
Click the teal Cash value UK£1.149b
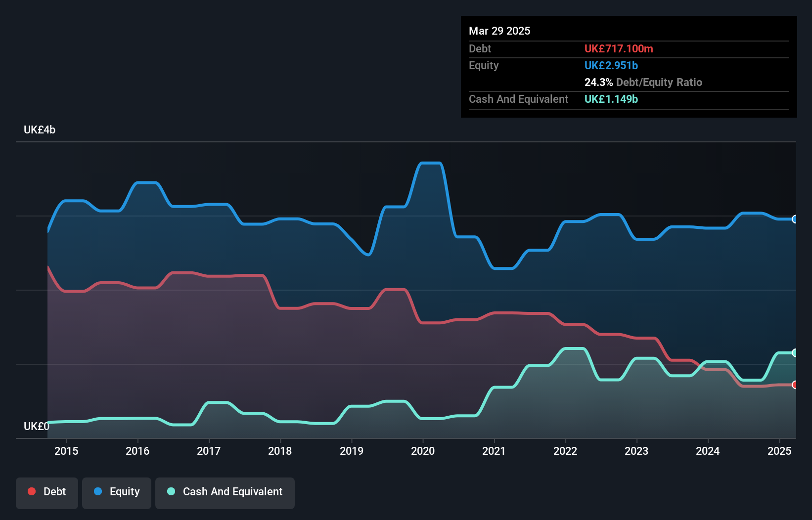tap(611, 99)
